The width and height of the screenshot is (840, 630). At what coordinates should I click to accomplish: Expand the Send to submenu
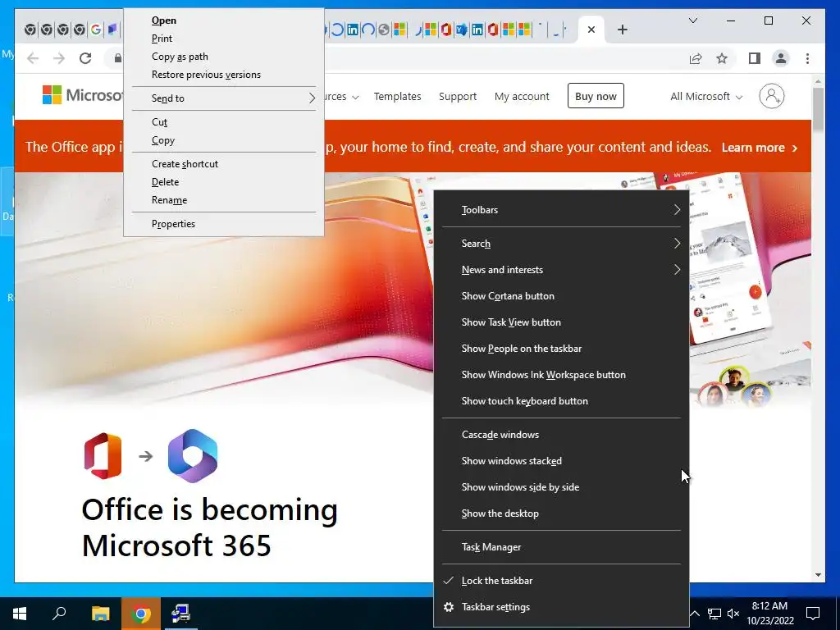coord(223,98)
